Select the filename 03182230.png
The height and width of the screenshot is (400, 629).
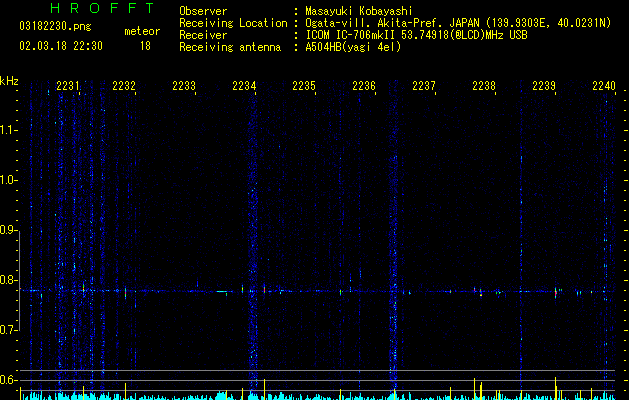pyautogui.click(x=55, y=26)
